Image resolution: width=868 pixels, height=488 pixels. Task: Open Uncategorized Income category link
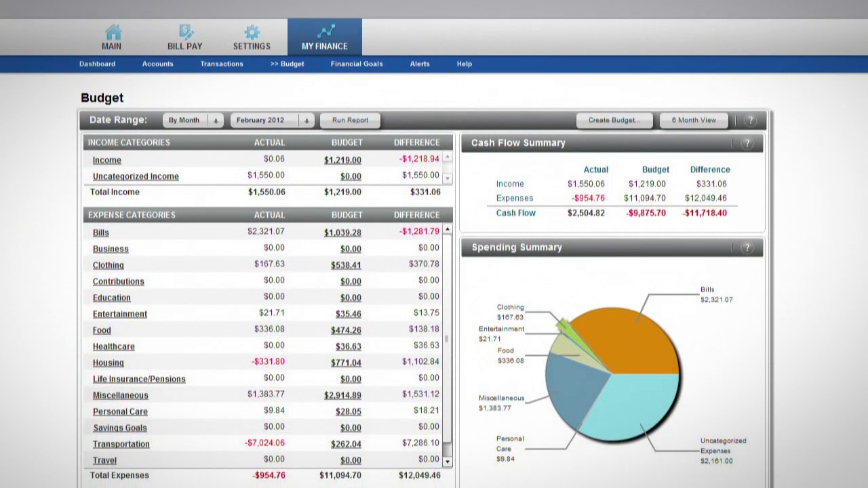point(136,176)
